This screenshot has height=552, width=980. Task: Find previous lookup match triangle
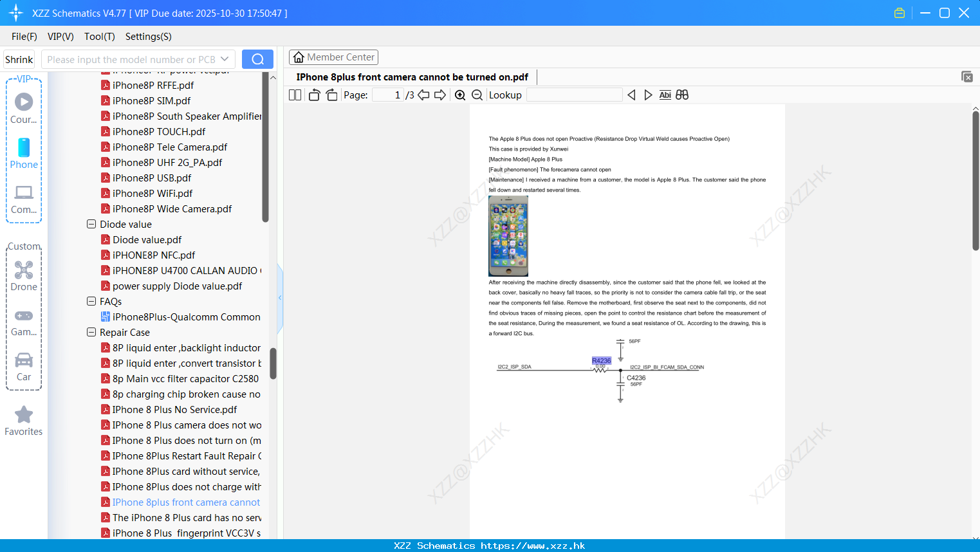(x=631, y=95)
